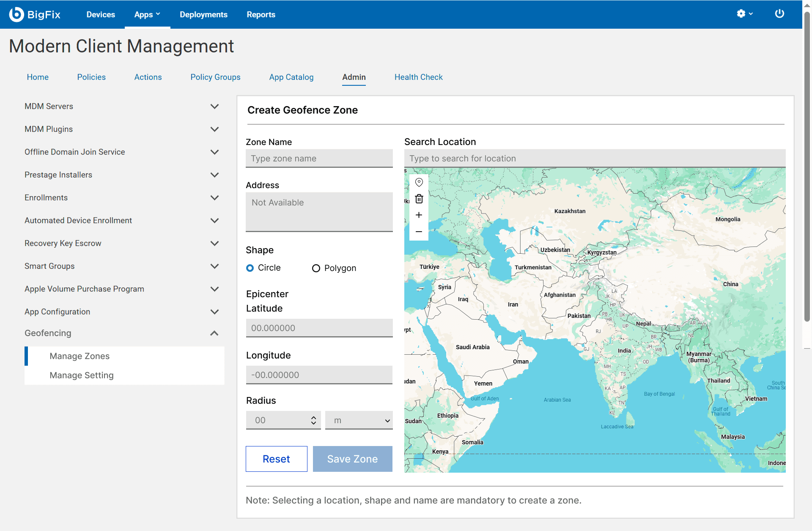Click the Radius stepper arrows
Viewport: 812px width, 531px height.
pyautogui.click(x=313, y=421)
